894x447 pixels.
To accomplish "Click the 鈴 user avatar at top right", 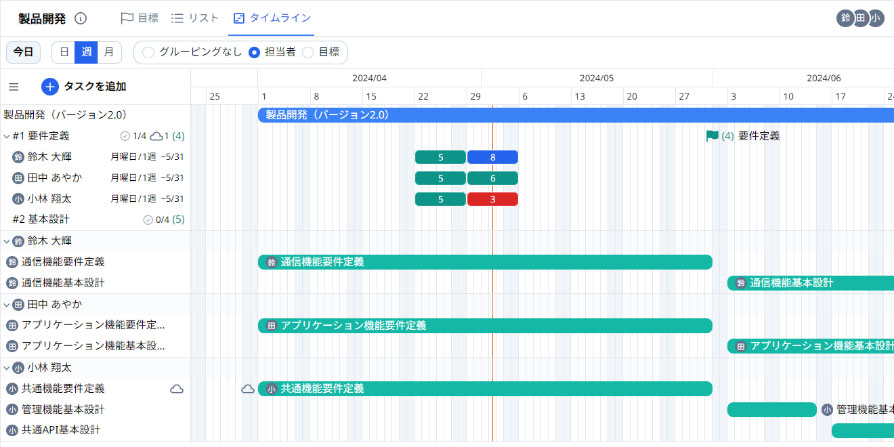I will coord(846,18).
